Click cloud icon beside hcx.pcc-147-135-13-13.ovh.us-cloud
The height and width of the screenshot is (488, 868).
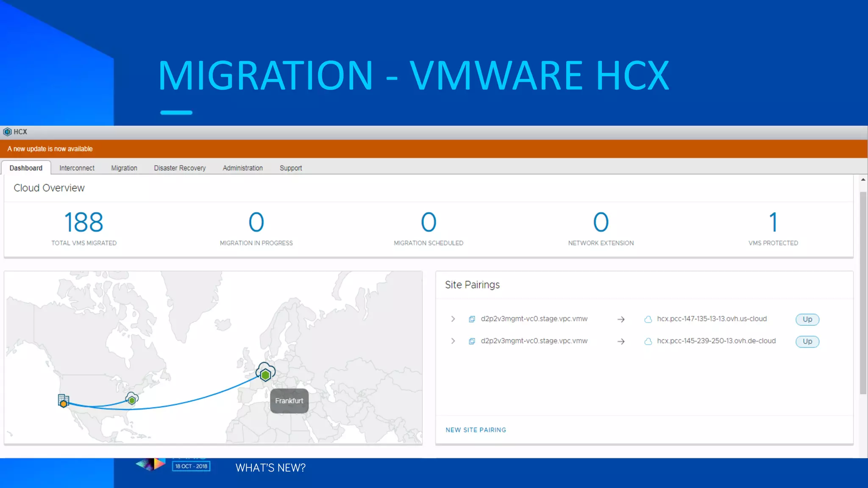(648, 319)
